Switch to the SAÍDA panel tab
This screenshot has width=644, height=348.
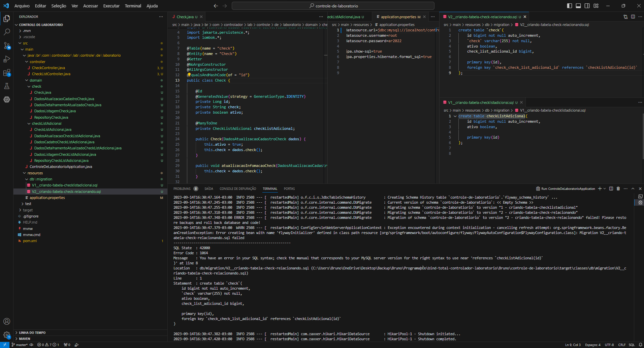tap(209, 188)
